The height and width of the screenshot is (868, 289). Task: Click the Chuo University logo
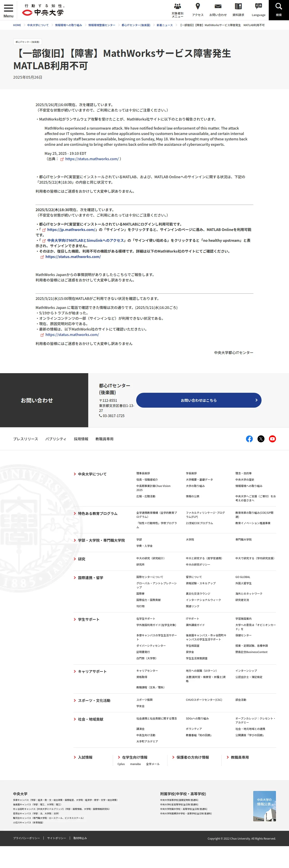point(44,10)
